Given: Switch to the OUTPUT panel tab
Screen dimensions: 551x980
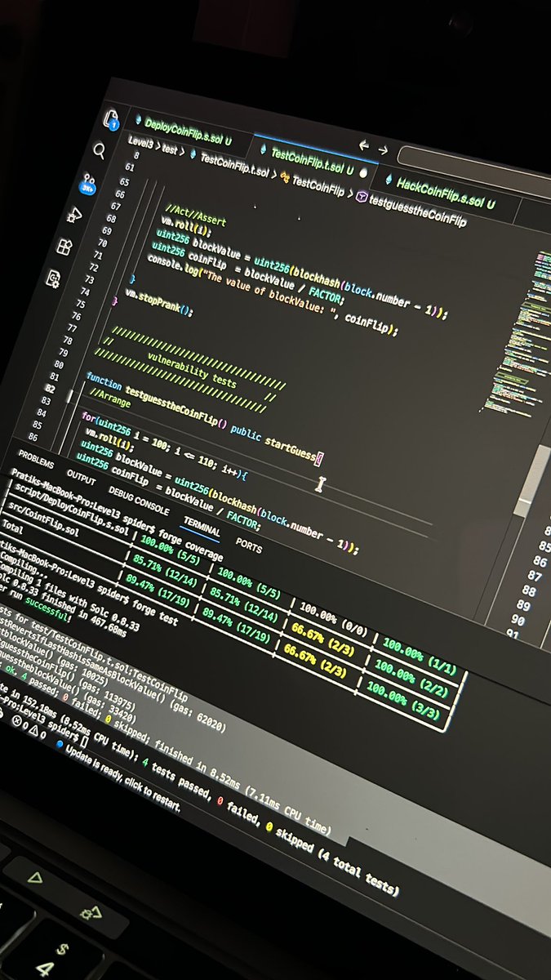Looking at the screenshot, I should coord(81,476).
